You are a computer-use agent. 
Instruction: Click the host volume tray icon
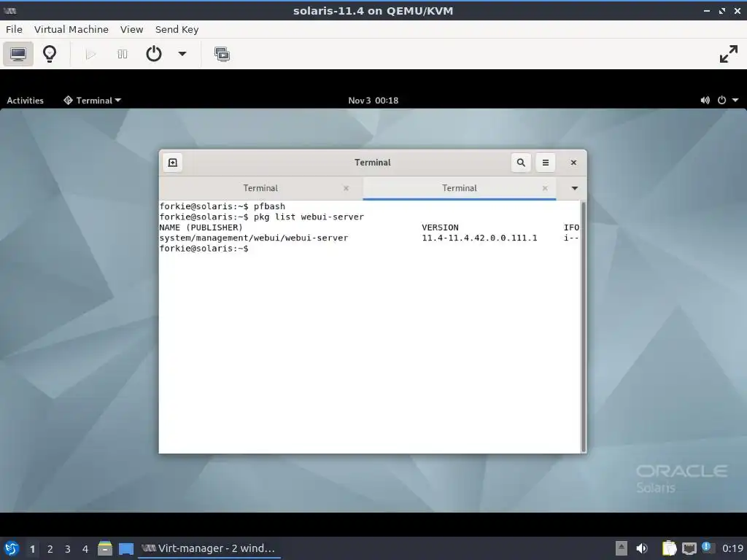[x=642, y=548]
